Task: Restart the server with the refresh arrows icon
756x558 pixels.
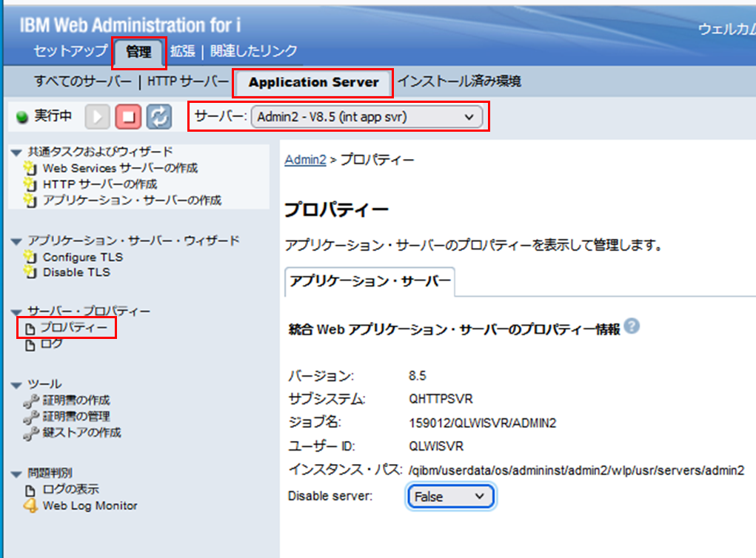Action: [159, 117]
